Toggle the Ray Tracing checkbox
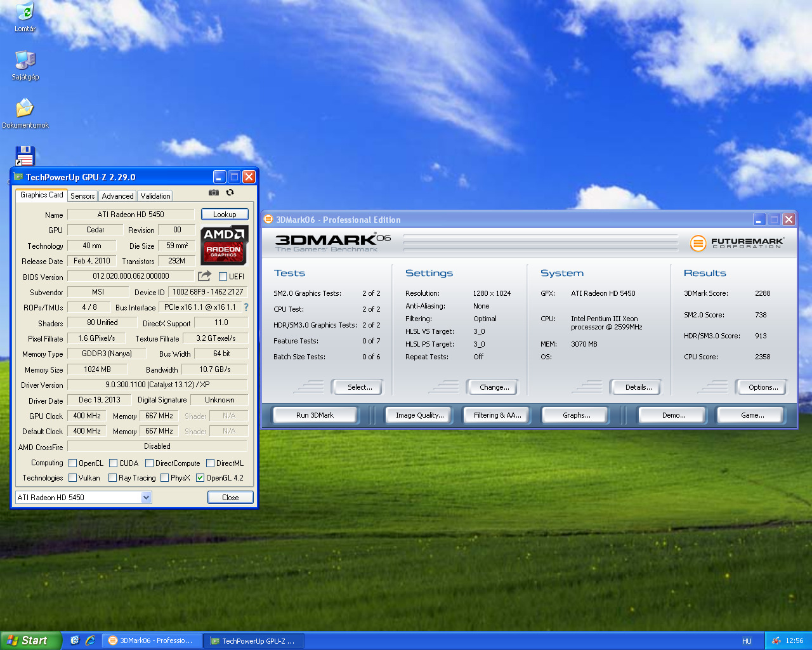The width and height of the screenshot is (812, 650). pos(112,478)
